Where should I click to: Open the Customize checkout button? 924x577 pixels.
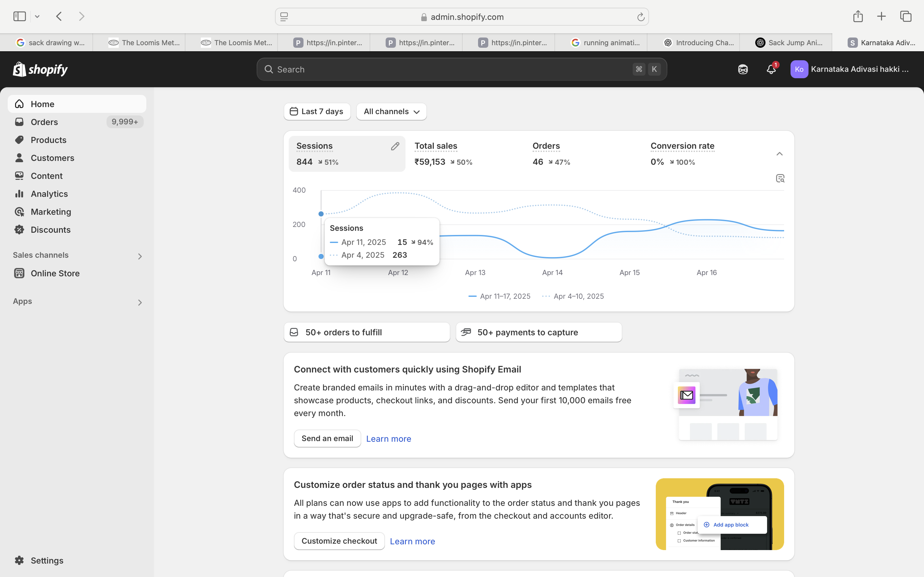point(339,541)
